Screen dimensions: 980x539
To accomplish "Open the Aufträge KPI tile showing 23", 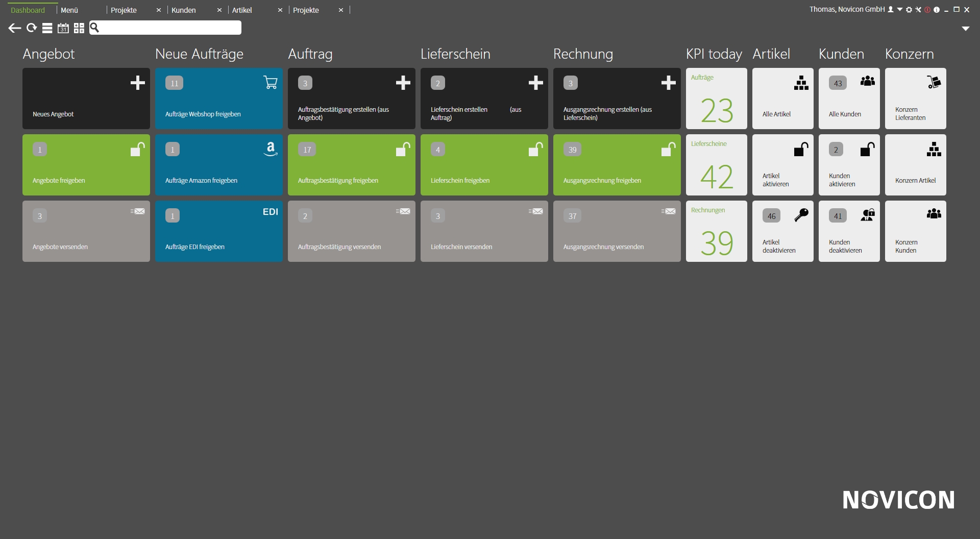I will coord(717,99).
